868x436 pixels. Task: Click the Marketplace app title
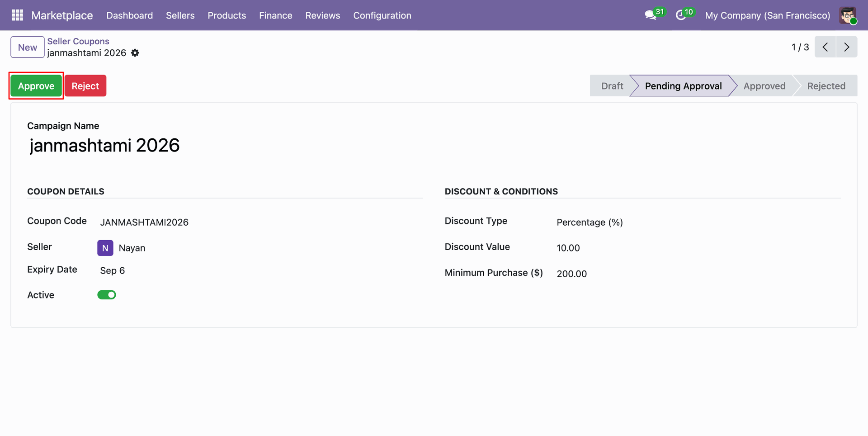[x=62, y=15]
